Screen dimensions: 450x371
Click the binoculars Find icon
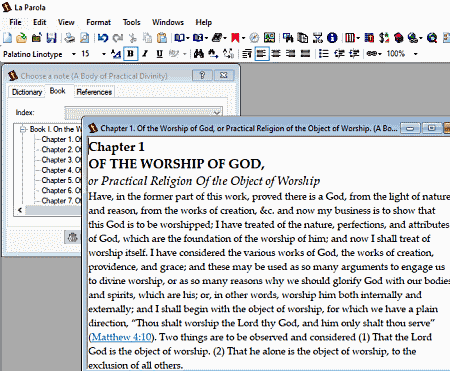coord(199,54)
